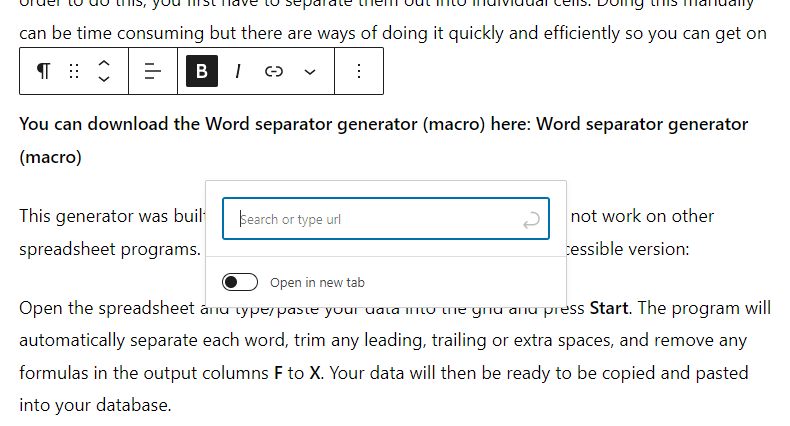Screen dimensions: 790x426
Task: Click the "Open in new tab" label
Action: 317,283
